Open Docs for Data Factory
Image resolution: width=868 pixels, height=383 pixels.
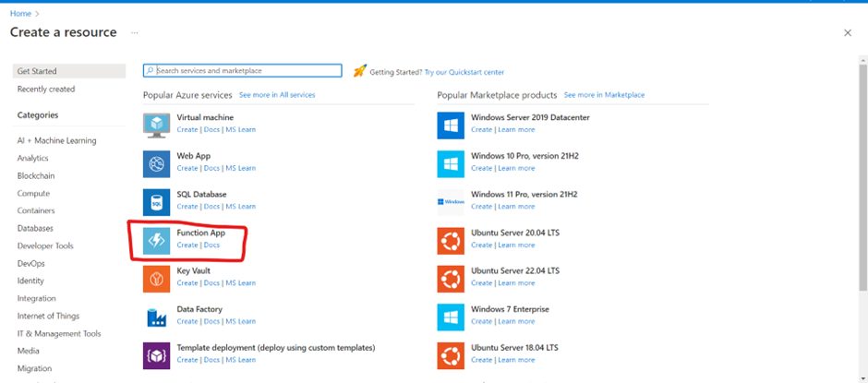[x=212, y=321]
